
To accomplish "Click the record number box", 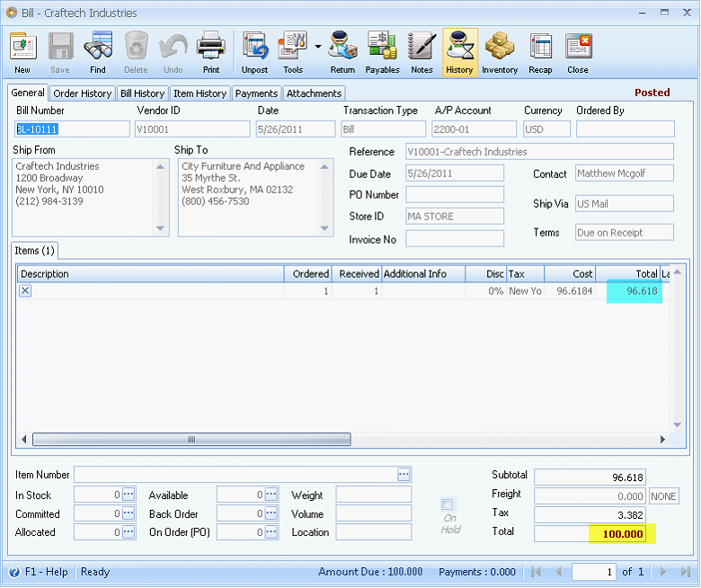I will (593, 572).
